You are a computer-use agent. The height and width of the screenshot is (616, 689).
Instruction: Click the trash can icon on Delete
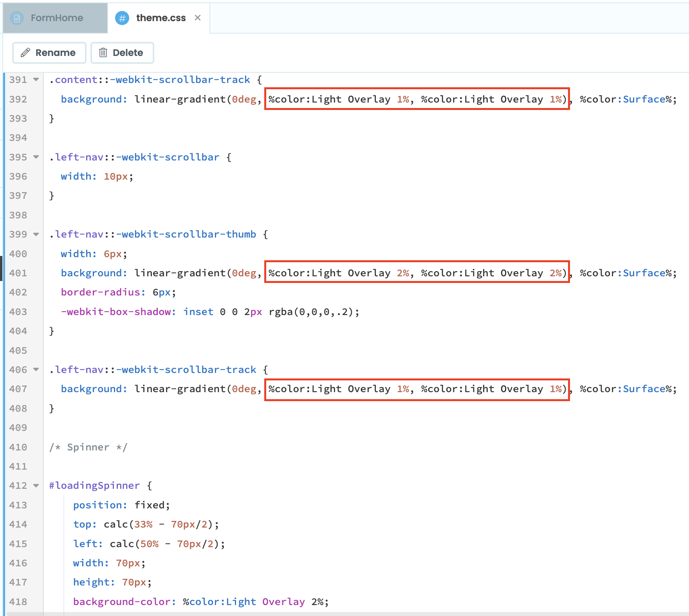tap(103, 53)
